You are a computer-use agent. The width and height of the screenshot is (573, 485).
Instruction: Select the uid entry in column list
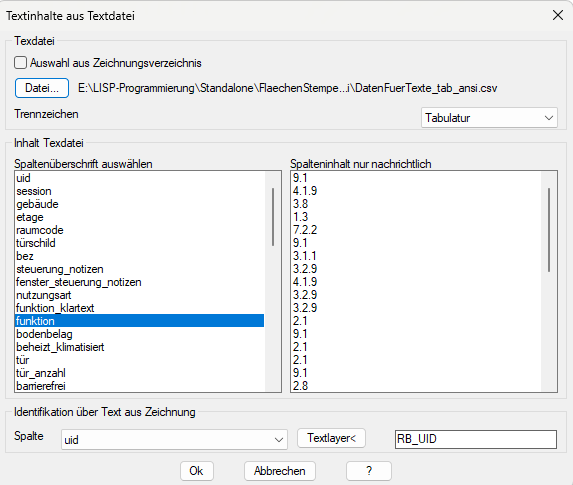(140, 178)
